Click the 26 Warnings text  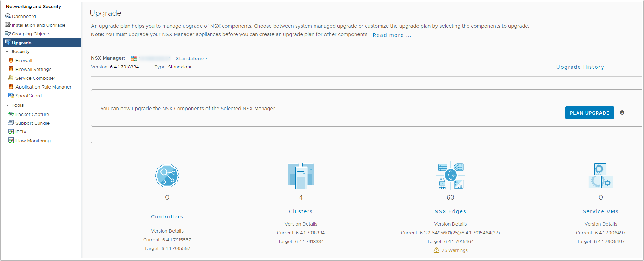(x=455, y=250)
